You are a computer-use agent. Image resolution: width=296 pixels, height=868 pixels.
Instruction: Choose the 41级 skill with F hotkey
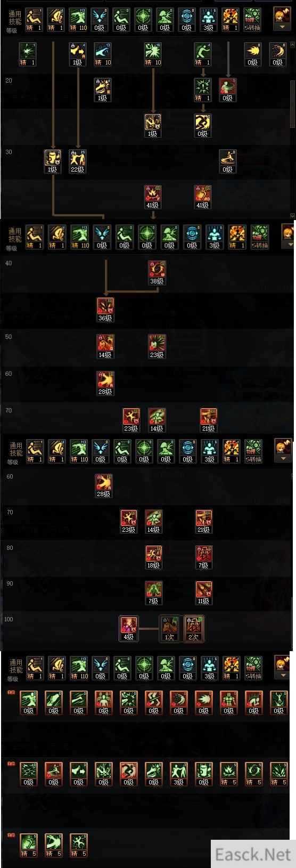[x=152, y=197]
